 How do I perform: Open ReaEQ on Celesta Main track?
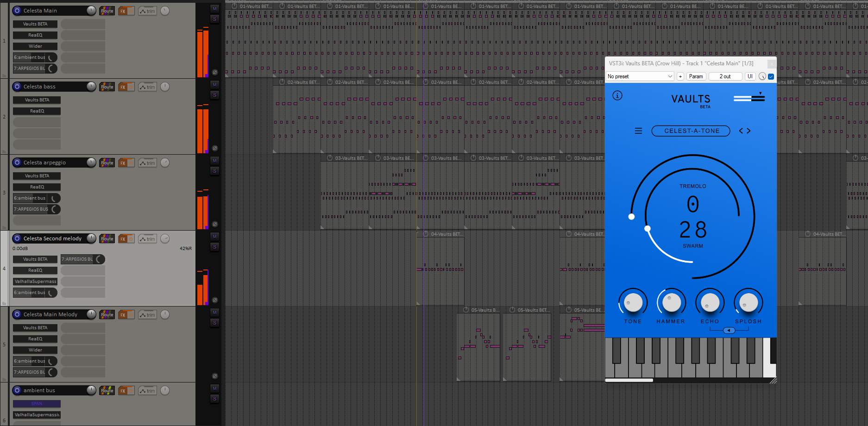(x=35, y=35)
